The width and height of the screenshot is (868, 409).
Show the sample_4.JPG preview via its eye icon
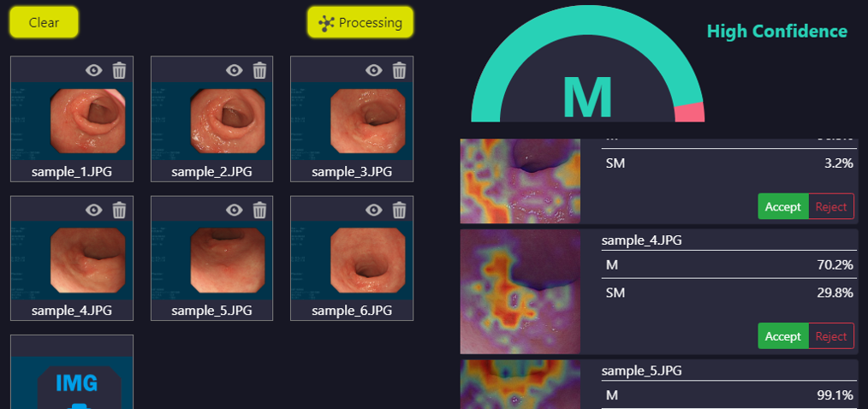click(94, 210)
